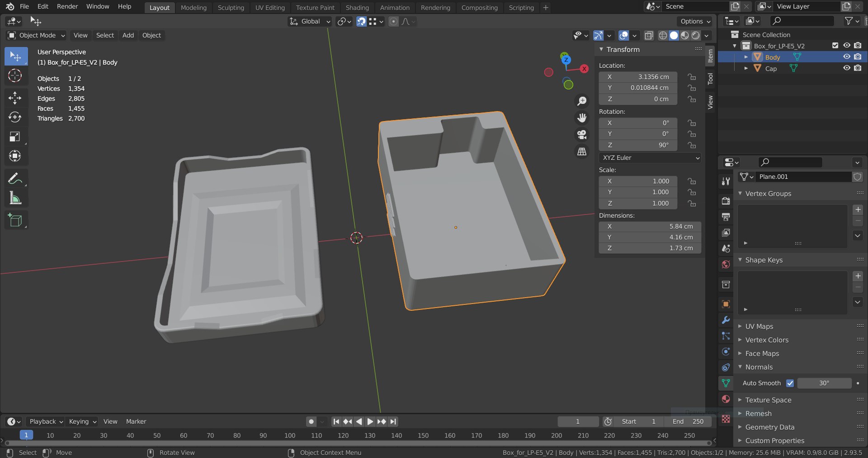
Task: Select the Annotate tool
Action: coord(15,179)
